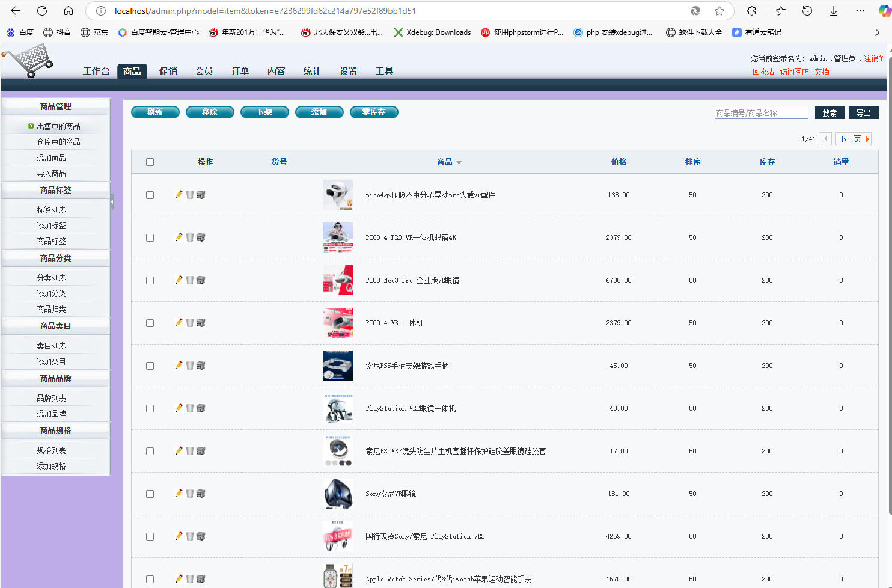Open browser downloads icon

tap(834, 11)
